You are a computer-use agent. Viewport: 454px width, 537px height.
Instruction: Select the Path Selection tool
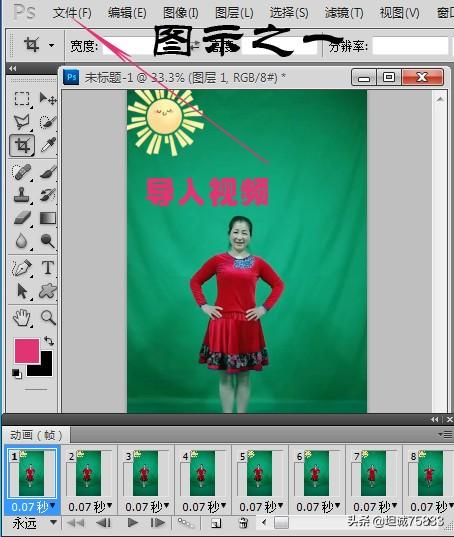coord(22,291)
